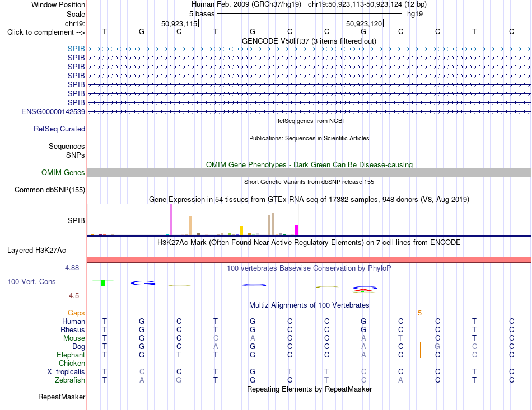Click the faded G in the Zebrafish row
This screenshot has width=532, height=410.
pos(179,380)
